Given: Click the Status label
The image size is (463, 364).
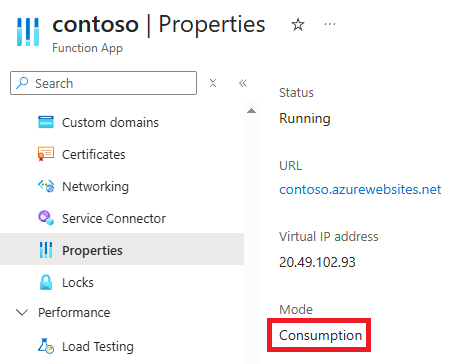Looking at the screenshot, I should pos(296,92).
